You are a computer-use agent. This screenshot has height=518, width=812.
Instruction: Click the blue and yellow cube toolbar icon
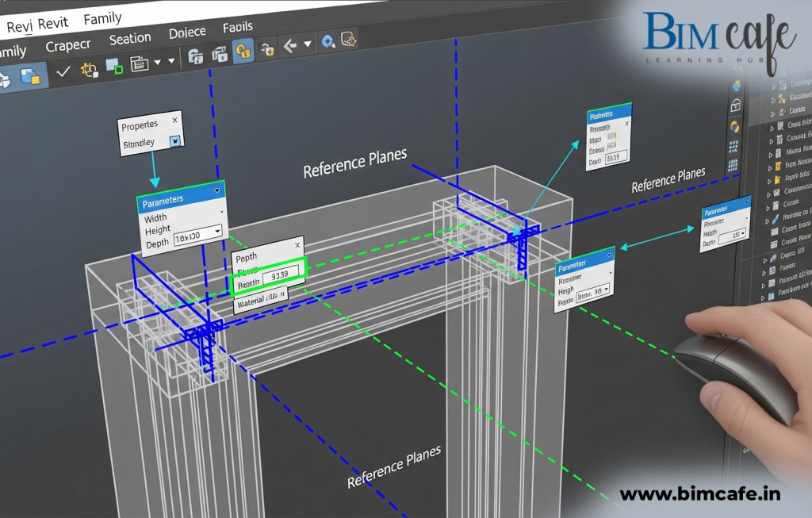point(29,76)
